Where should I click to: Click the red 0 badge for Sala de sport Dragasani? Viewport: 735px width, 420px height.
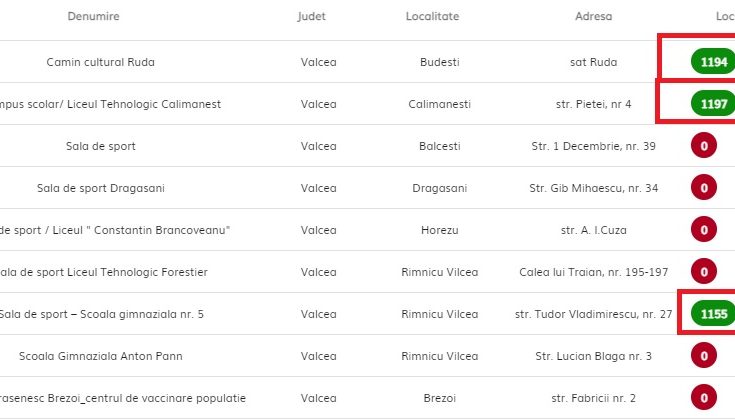point(704,188)
